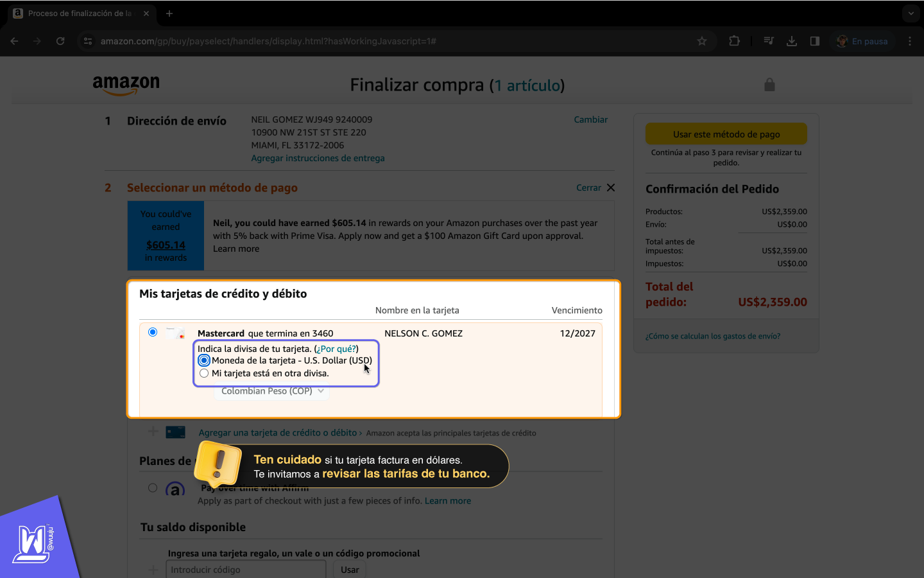The image size is (924, 578).
Task: Open the browser downloads icon
Action: 792,41
